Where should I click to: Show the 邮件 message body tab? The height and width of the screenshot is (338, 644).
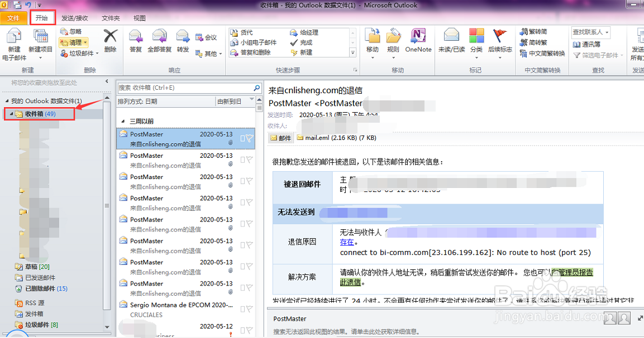(x=281, y=138)
